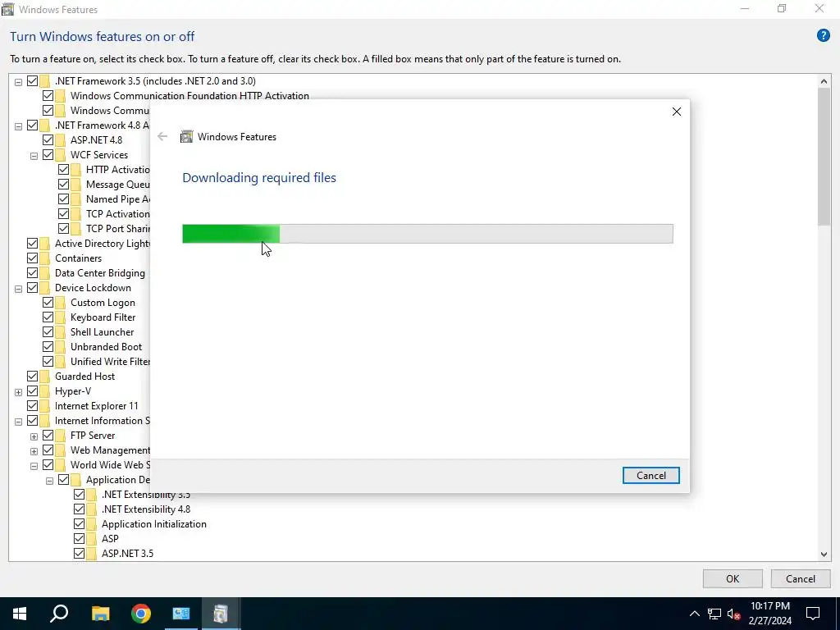Click the folder icon beside Guarded Host
The width and height of the screenshot is (840, 630).
44,377
